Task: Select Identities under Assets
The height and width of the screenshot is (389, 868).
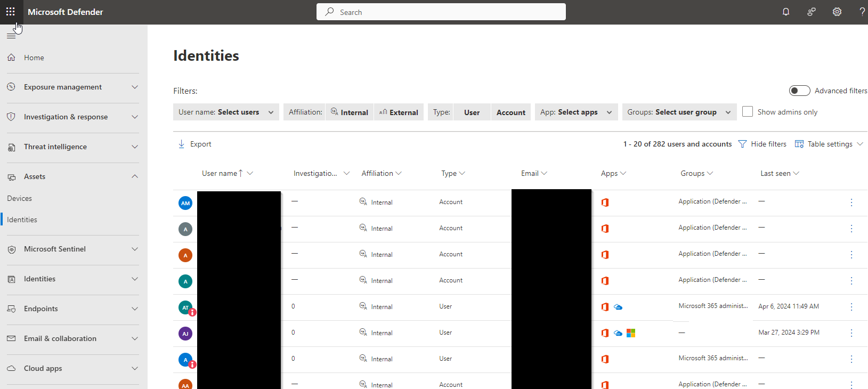Action: [x=22, y=220]
